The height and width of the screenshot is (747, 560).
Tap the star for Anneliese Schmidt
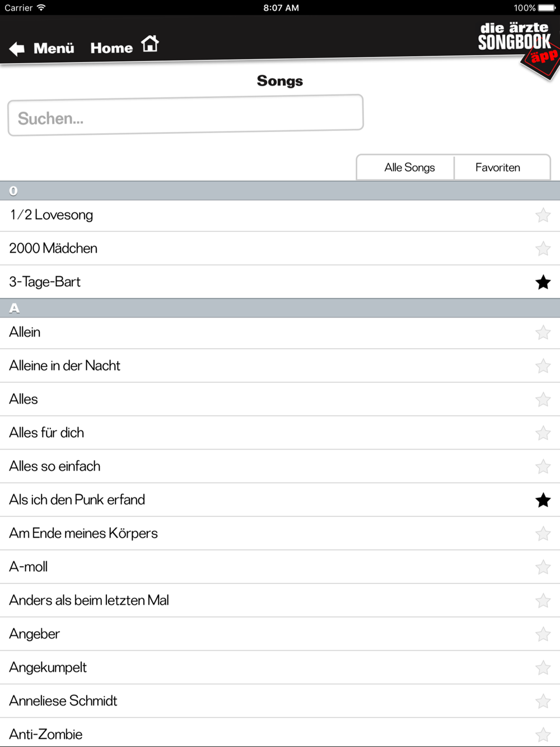click(x=543, y=701)
